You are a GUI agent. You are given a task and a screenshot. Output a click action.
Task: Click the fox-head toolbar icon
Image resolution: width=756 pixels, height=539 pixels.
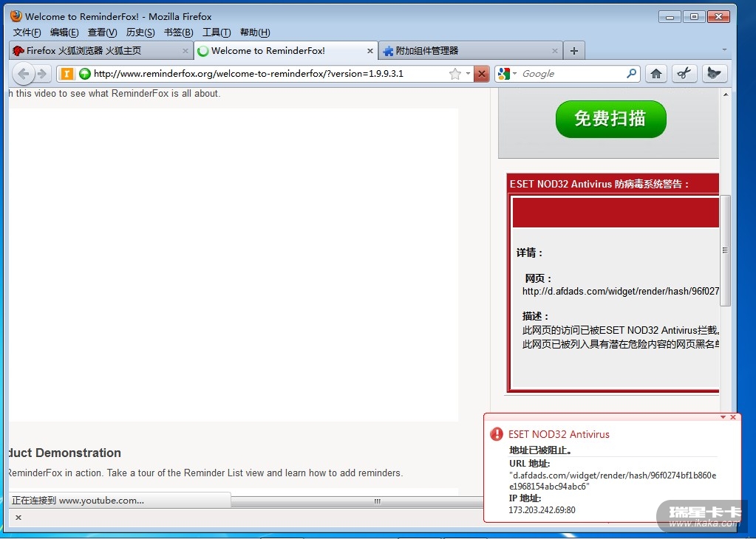click(x=714, y=74)
